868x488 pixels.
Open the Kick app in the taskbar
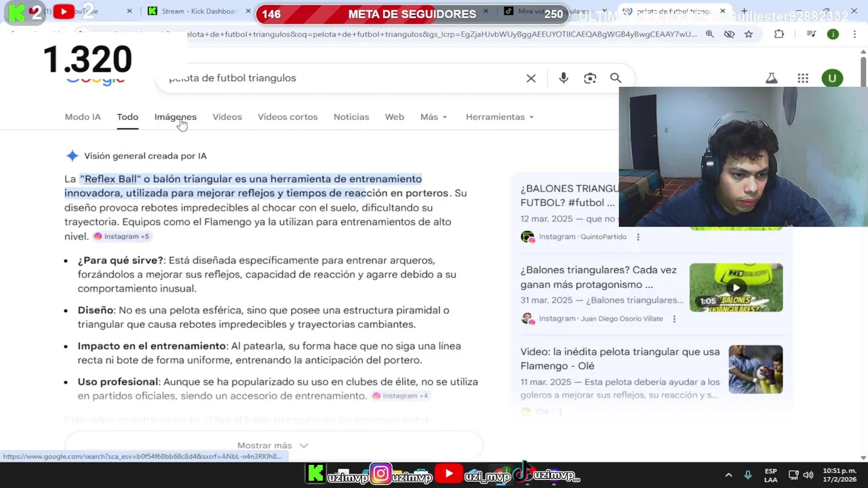315,474
